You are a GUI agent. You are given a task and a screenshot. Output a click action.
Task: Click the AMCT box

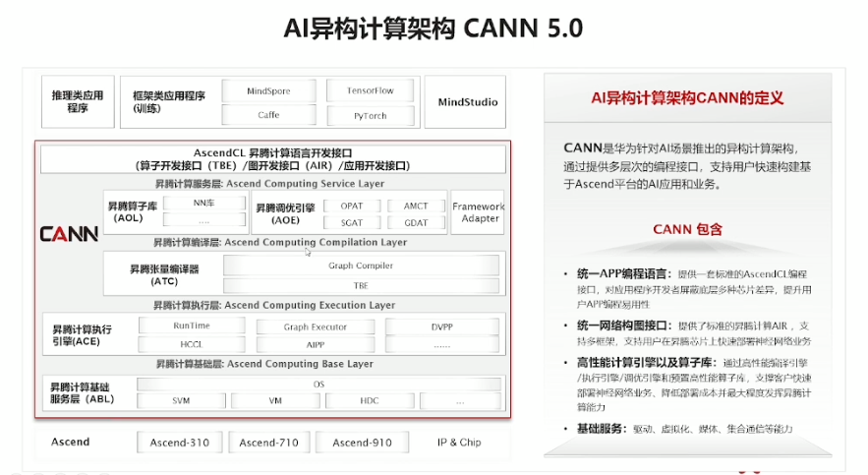416,206
